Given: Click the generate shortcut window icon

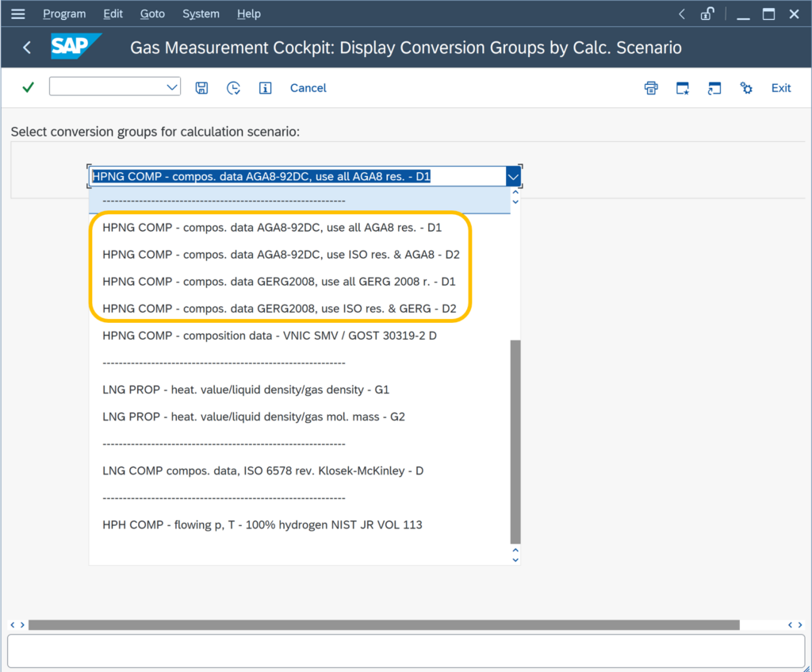Looking at the screenshot, I should click(714, 88).
